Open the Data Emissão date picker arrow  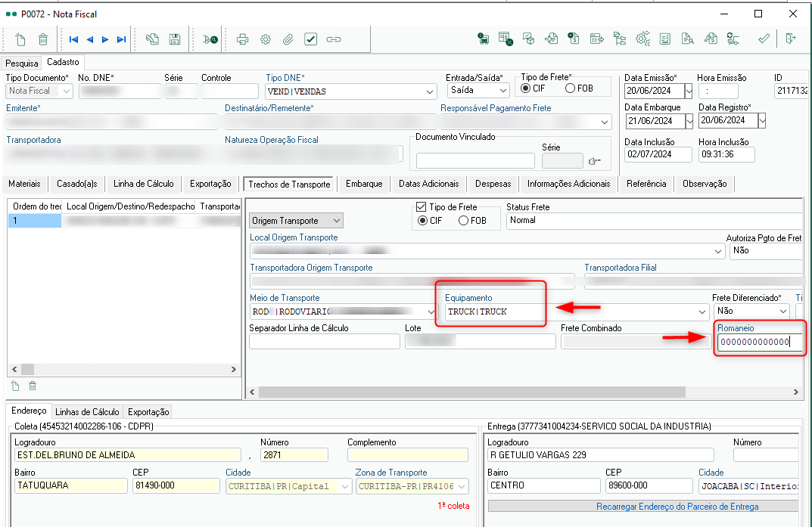[x=688, y=91]
